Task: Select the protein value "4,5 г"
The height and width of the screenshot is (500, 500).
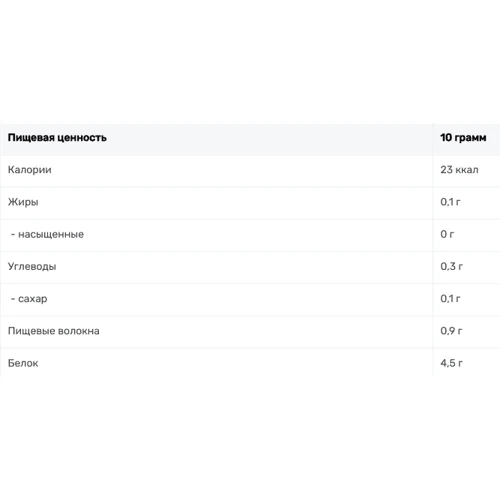Action: [x=451, y=363]
